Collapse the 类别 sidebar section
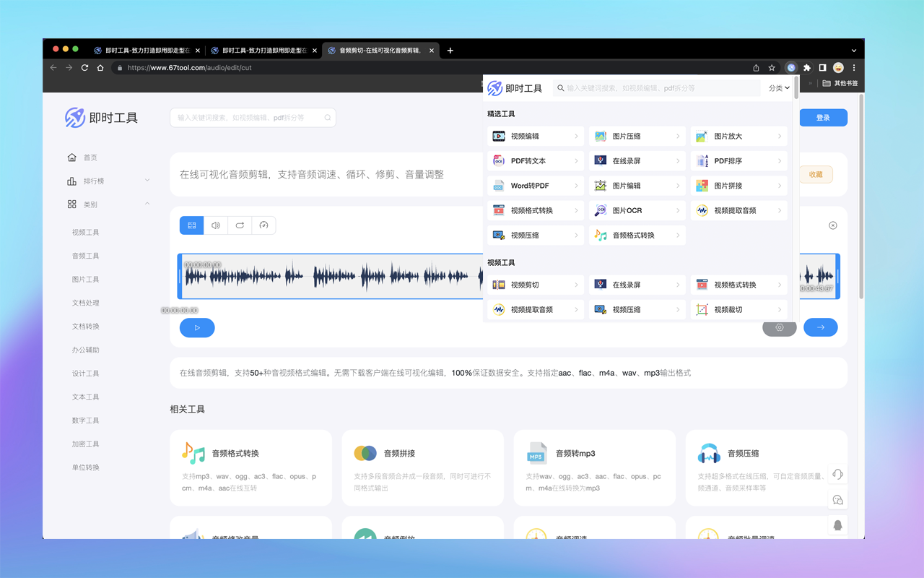924x578 pixels. coord(147,204)
